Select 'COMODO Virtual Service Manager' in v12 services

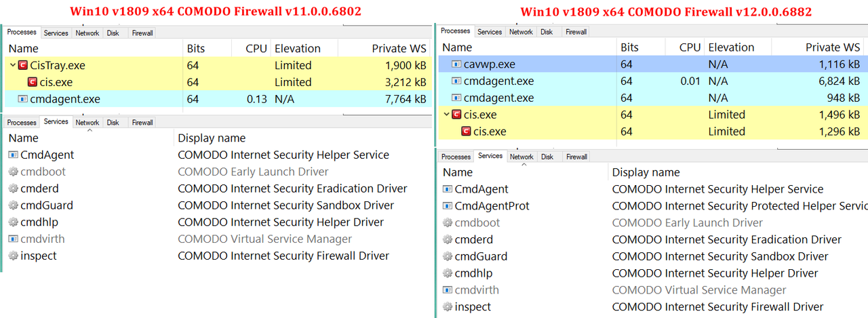click(699, 290)
